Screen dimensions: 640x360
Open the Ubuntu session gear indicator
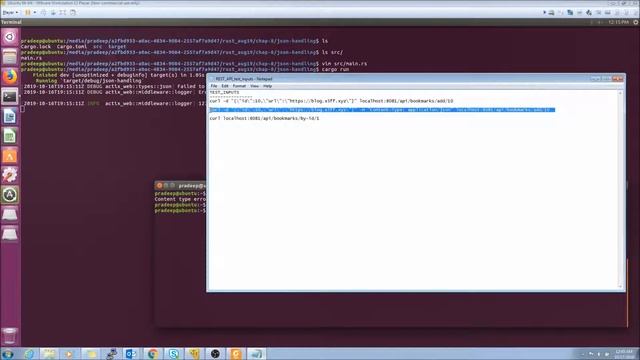(636, 22)
